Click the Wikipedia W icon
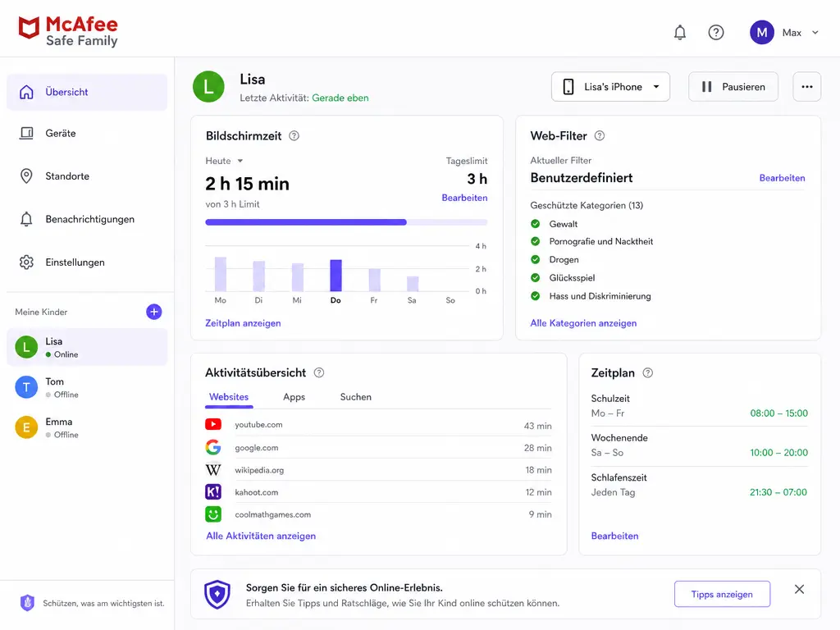840x630 pixels. tap(213, 470)
